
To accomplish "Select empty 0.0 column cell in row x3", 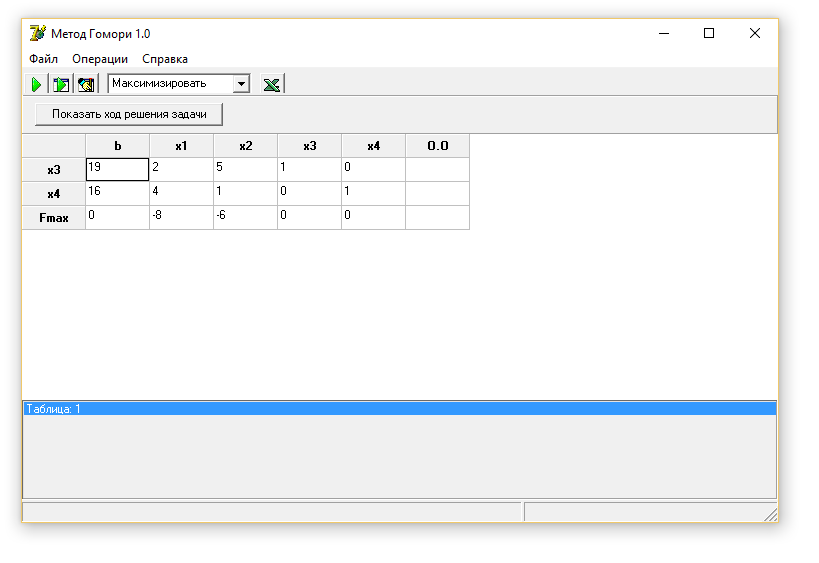I will click(x=438, y=170).
